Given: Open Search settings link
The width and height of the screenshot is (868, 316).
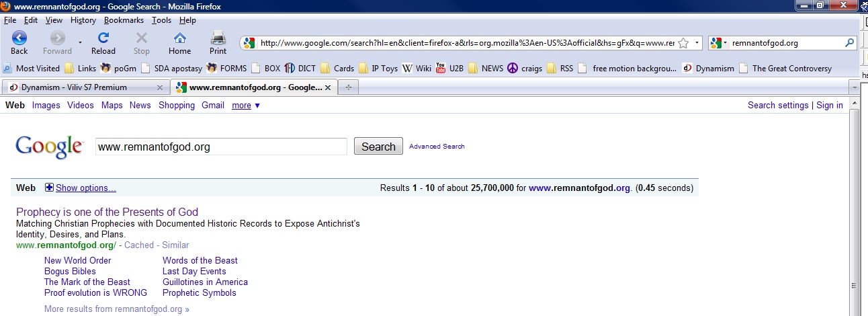Looking at the screenshot, I should click(x=778, y=106).
